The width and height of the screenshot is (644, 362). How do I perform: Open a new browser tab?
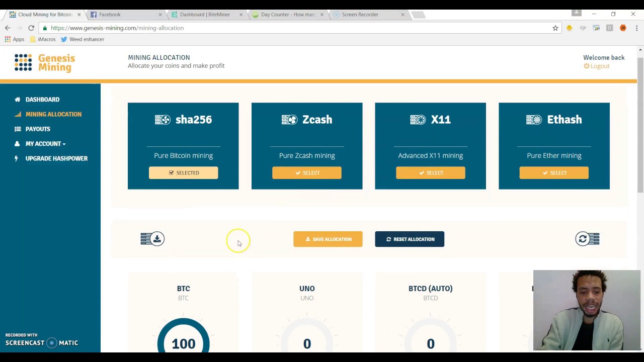pos(419,15)
